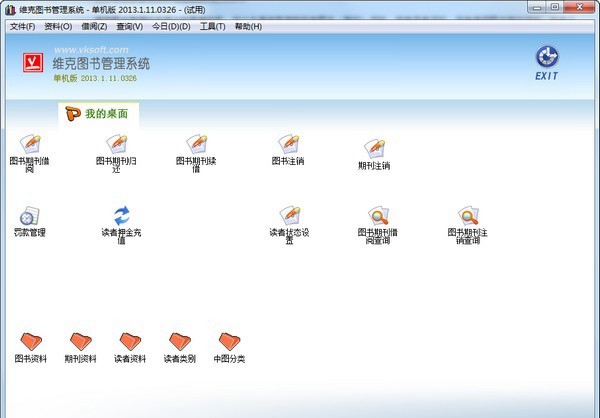The width and height of the screenshot is (600, 418).
Task: Click the EXIT icon button
Action: pyautogui.click(x=547, y=63)
